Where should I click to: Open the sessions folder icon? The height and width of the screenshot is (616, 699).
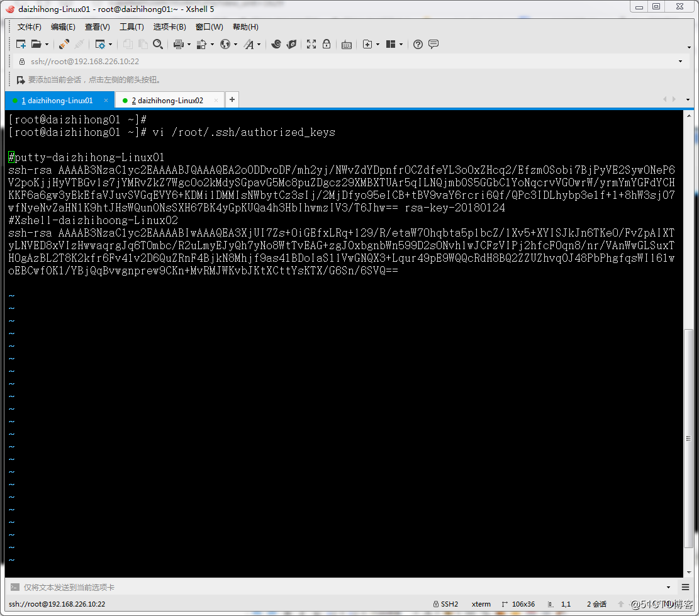(x=36, y=44)
